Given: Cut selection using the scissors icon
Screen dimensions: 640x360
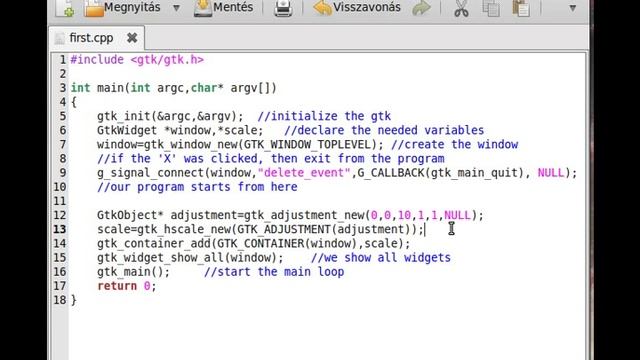Looking at the screenshot, I should pos(461,8).
